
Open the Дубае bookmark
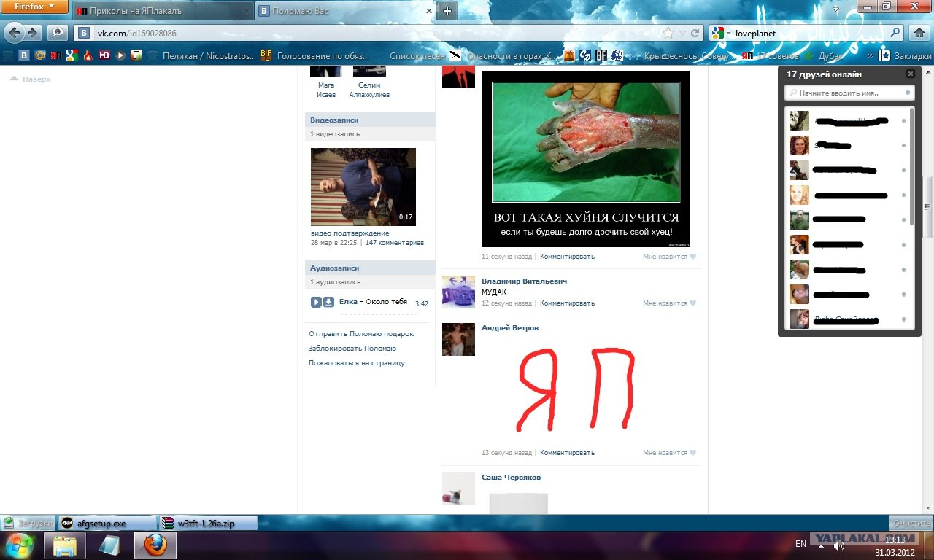pyautogui.click(x=824, y=55)
